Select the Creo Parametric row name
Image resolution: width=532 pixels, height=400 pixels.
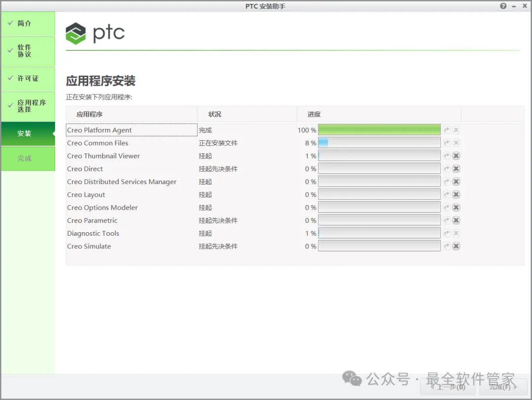point(92,220)
